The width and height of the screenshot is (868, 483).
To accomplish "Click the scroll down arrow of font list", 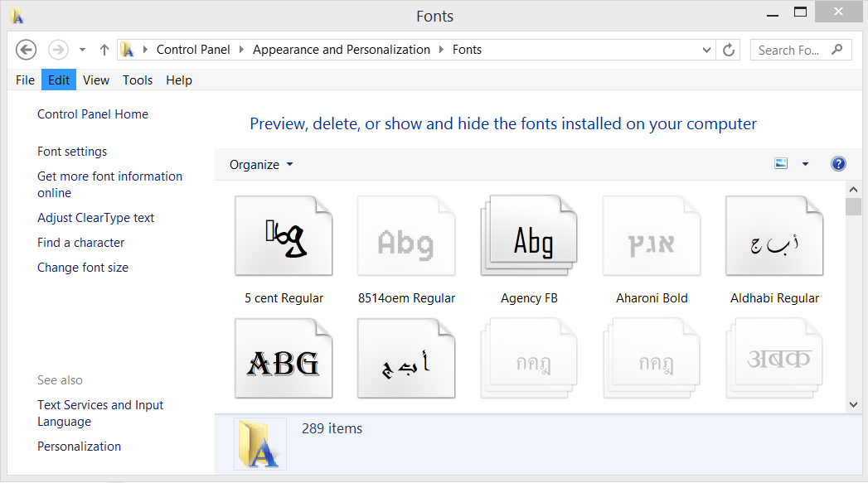I will (853, 404).
